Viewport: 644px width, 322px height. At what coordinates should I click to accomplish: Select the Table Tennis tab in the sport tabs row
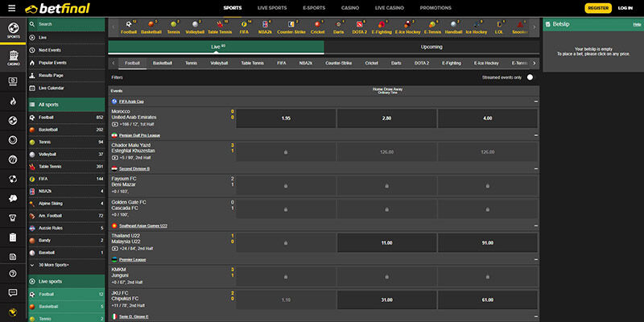(253, 64)
